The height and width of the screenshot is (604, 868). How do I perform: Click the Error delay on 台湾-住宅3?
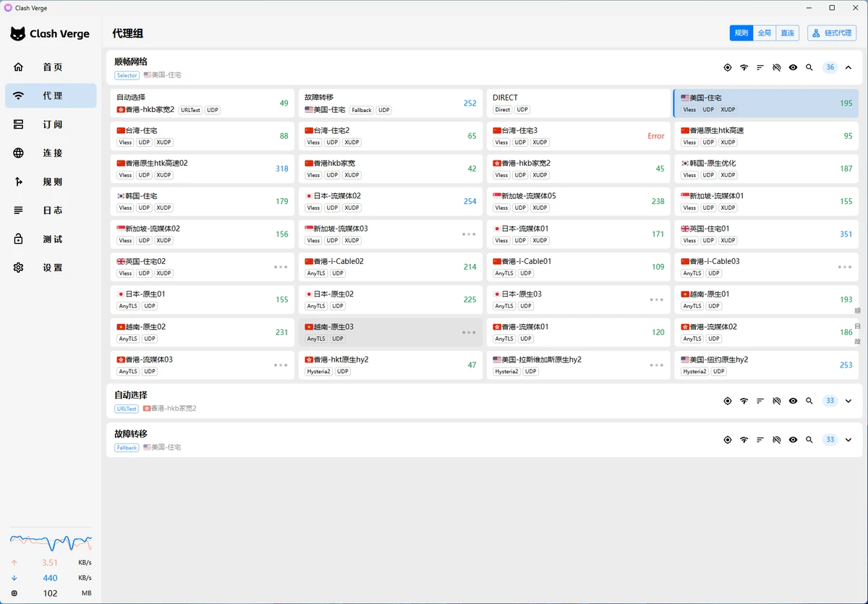coord(656,136)
